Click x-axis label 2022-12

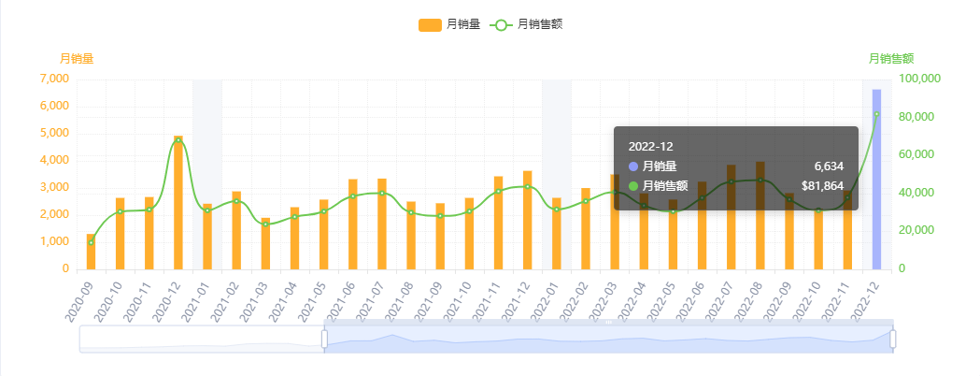pos(867,299)
